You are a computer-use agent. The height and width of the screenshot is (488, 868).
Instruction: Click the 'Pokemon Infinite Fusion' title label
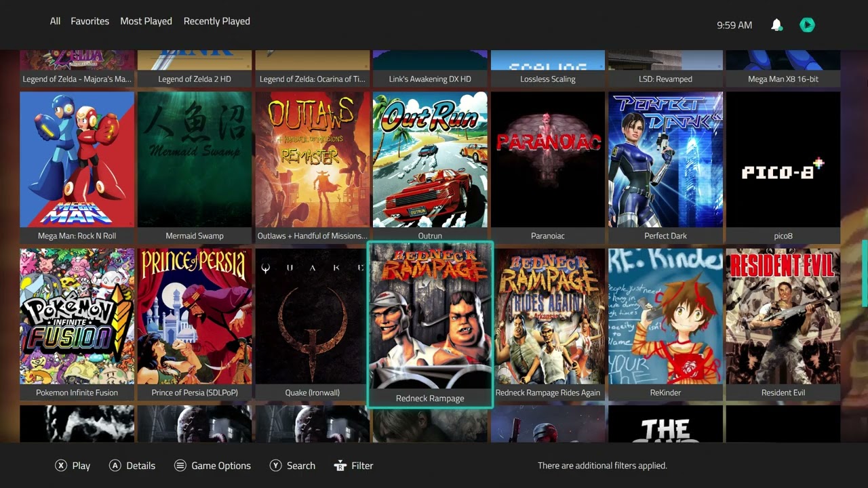click(x=77, y=392)
